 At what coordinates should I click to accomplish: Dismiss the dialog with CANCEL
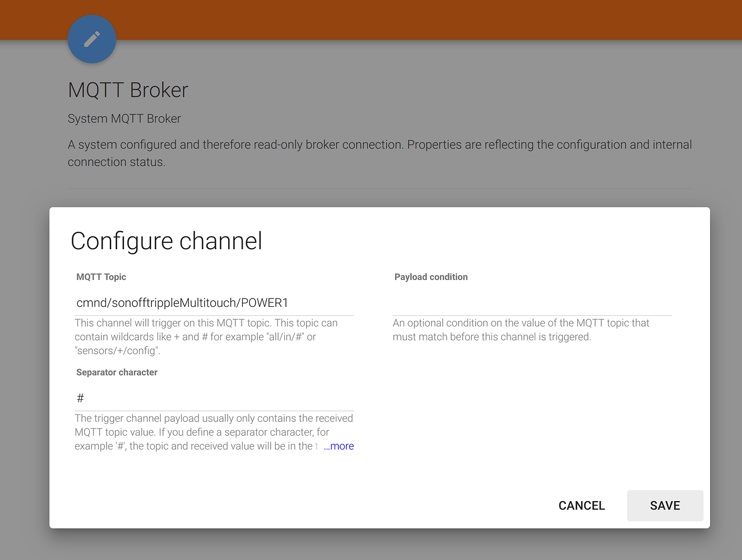581,505
